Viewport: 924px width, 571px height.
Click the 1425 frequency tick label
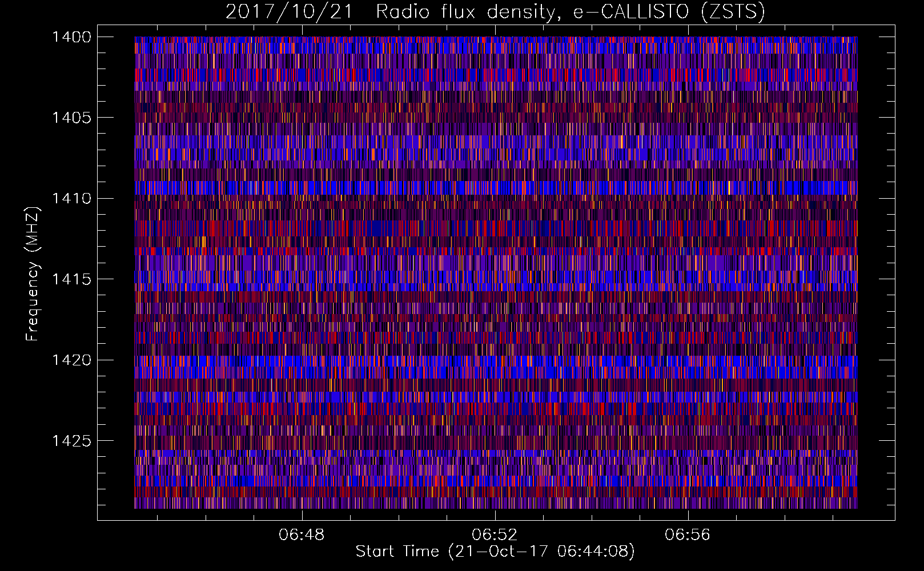click(71, 441)
